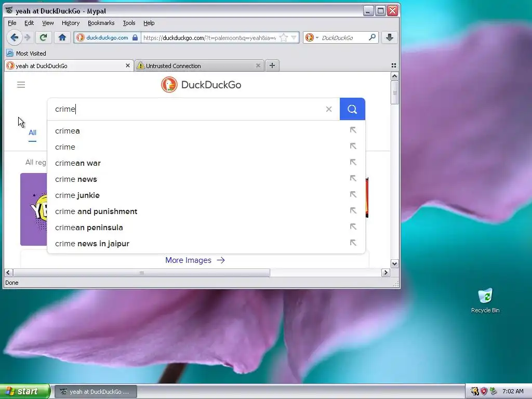Open the URL history dropdown arrow
532x399 pixels.
tap(294, 37)
